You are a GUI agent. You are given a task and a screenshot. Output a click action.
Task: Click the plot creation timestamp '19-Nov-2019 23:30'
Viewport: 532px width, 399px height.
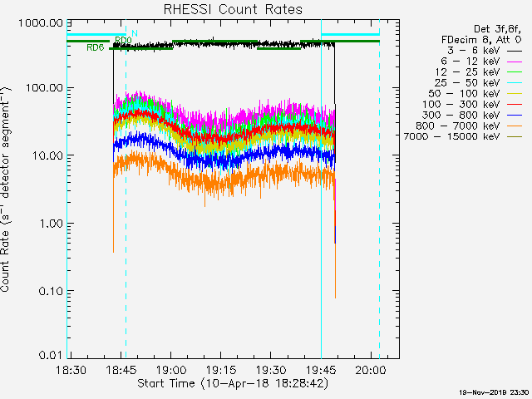(494, 392)
